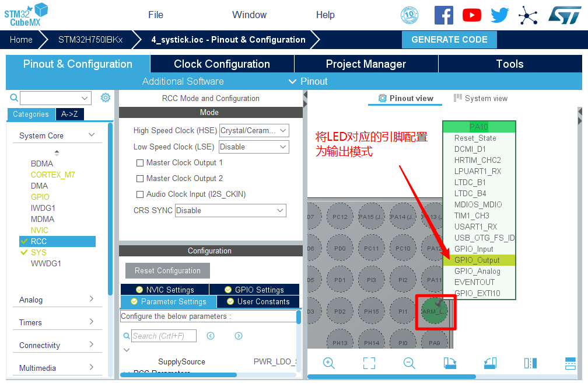Select GPIO_Output from pin menu
The height and width of the screenshot is (386, 588).
[x=477, y=260]
